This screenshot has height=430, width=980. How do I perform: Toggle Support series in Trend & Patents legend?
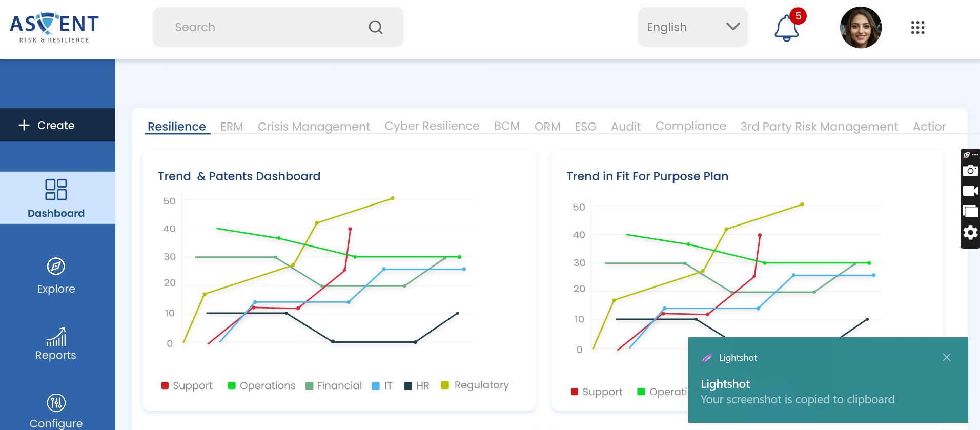(x=187, y=386)
